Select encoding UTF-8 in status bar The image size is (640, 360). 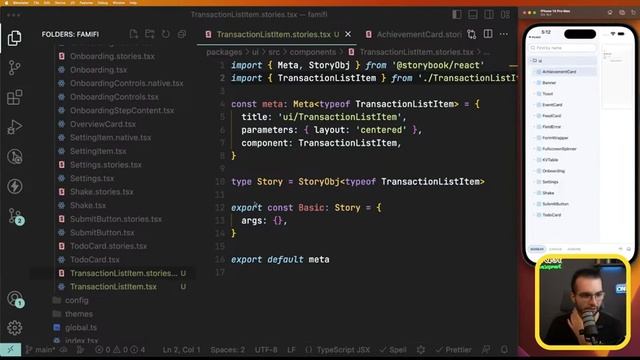(266, 350)
